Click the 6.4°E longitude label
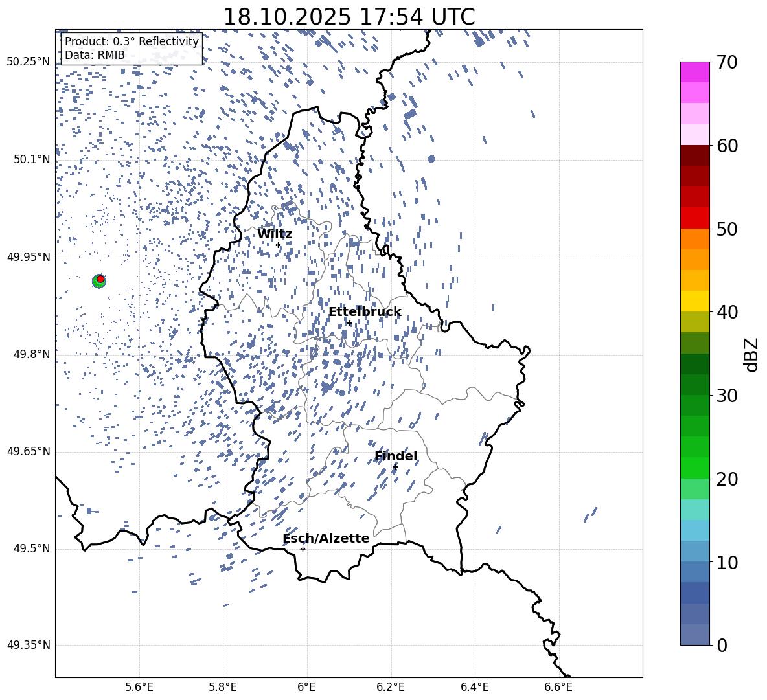 point(474,687)
